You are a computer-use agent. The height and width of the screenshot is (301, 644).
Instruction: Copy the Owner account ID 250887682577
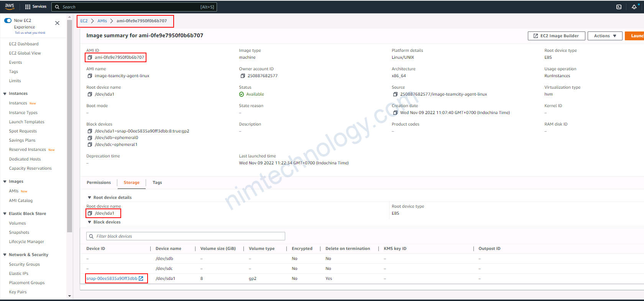click(x=243, y=76)
